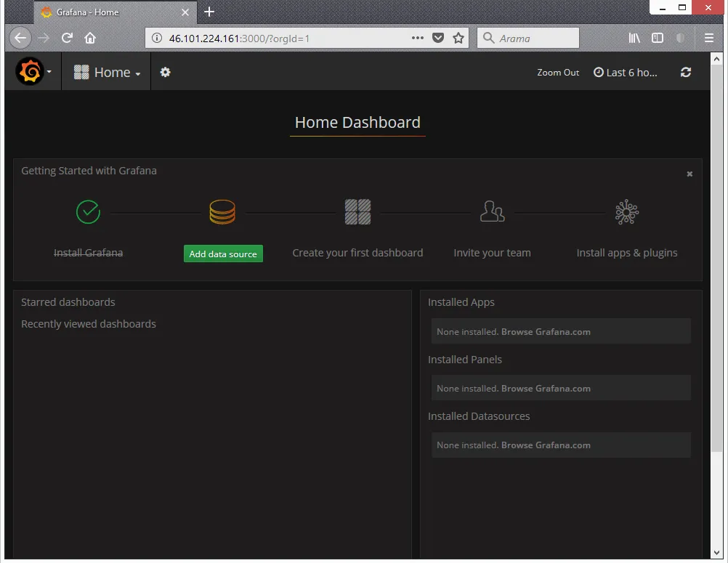
Task: Click the crossed-out Install Grafana text
Action: (88, 253)
